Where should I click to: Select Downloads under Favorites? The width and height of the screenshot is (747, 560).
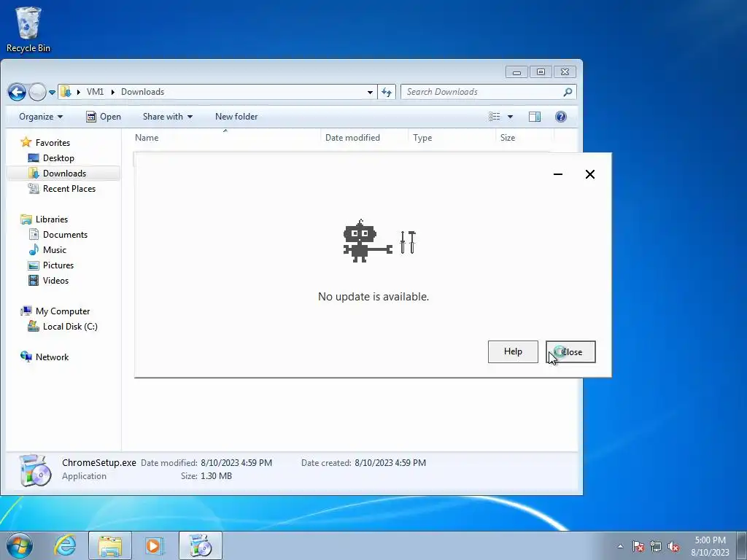[64, 174]
